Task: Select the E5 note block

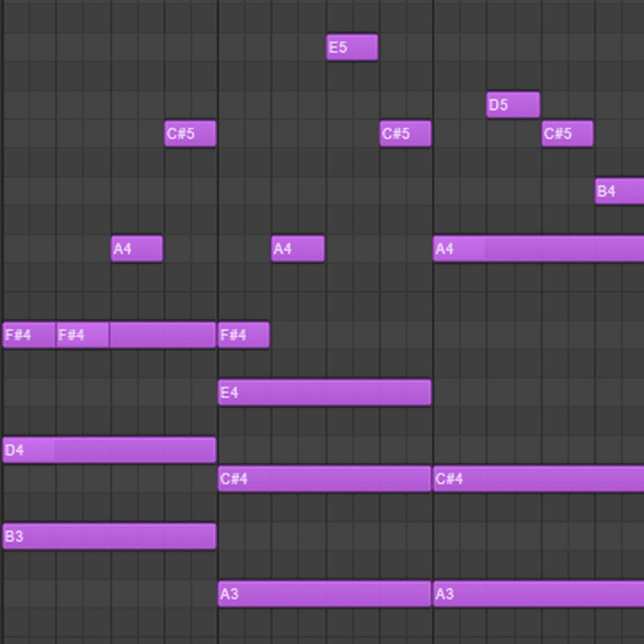Action: 352,47
